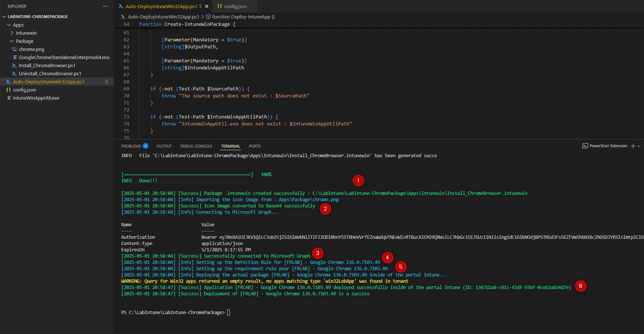Select the chrome.png image icon
Image resolution: width=644 pixels, height=334 pixels.
coord(15,49)
